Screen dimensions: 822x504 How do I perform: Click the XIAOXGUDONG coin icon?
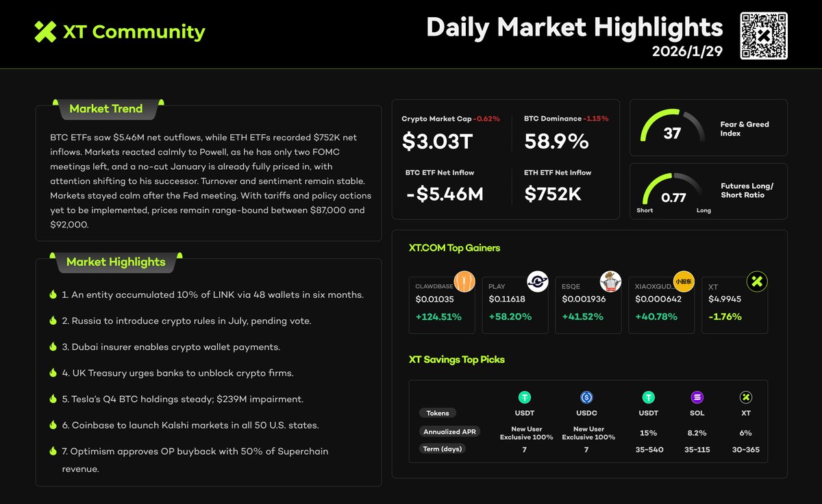click(x=684, y=281)
